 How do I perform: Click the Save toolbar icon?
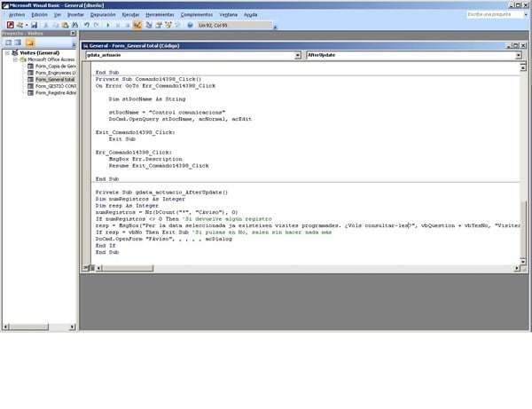pos(33,25)
